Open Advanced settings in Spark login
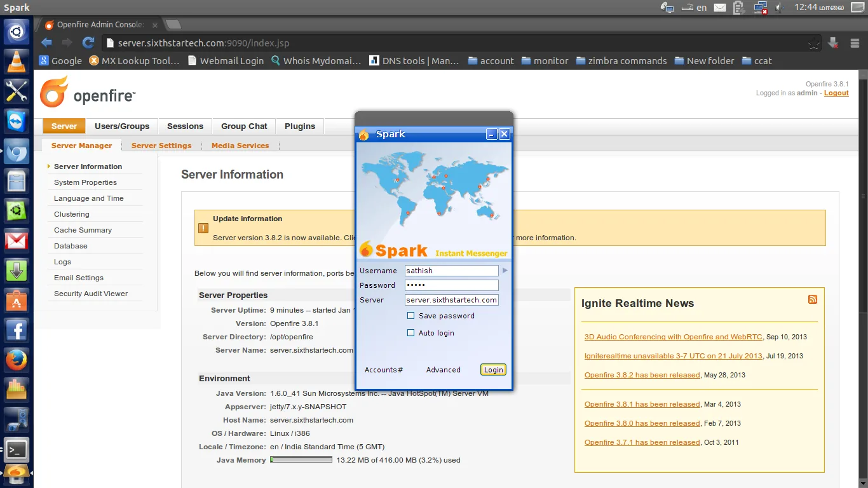This screenshot has height=488, width=868. (x=444, y=370)
